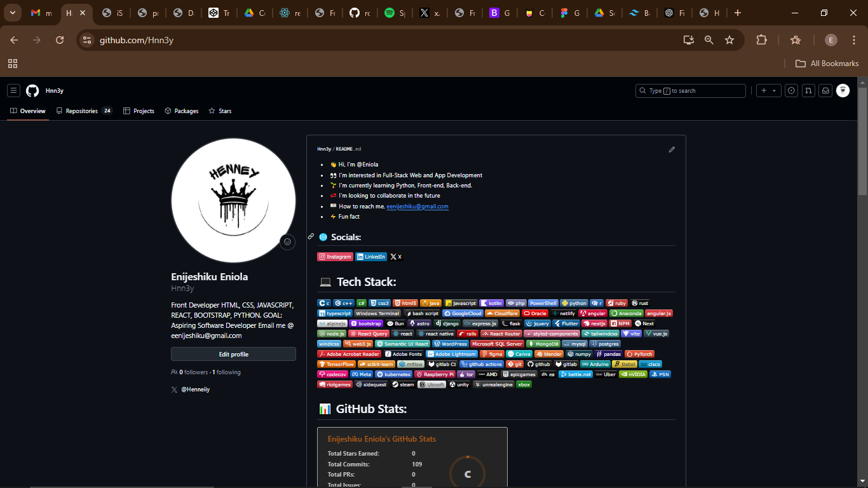Open the GitHub profile avatar menu
The height and width of the screenshot is (488, 868).
pos(843,90)
